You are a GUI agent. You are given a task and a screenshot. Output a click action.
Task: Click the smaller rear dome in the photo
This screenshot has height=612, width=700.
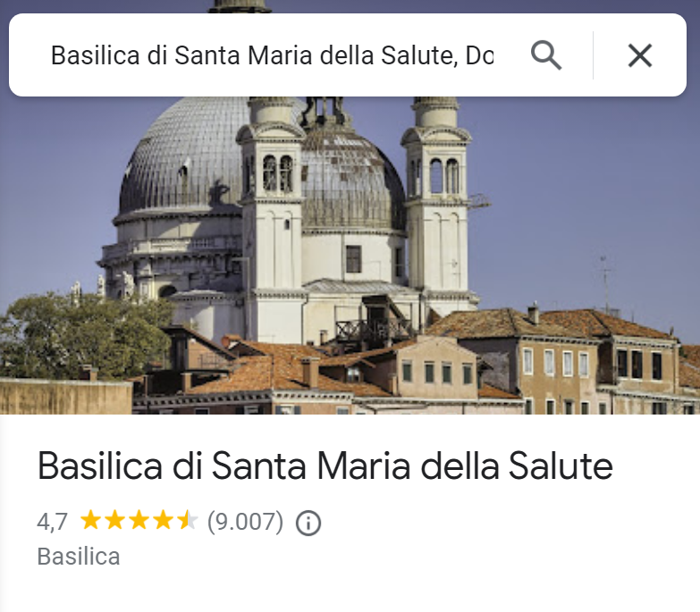tap(352, 179)
